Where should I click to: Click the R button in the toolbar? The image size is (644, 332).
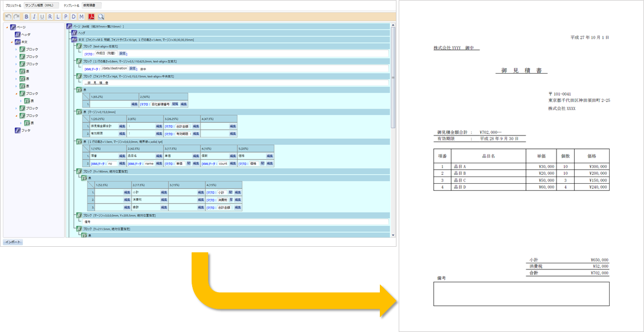[50, 17]
